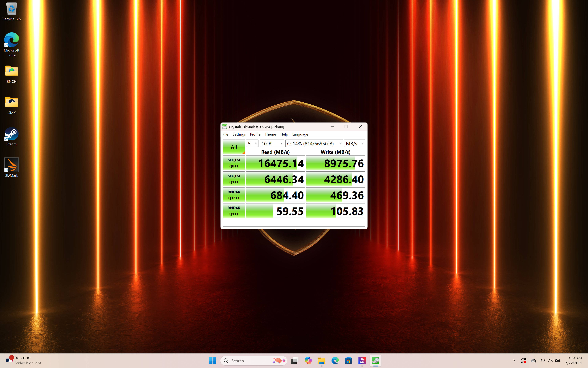Click the CrystalDiskMark title bar app icon

click(x=225, y=127)
